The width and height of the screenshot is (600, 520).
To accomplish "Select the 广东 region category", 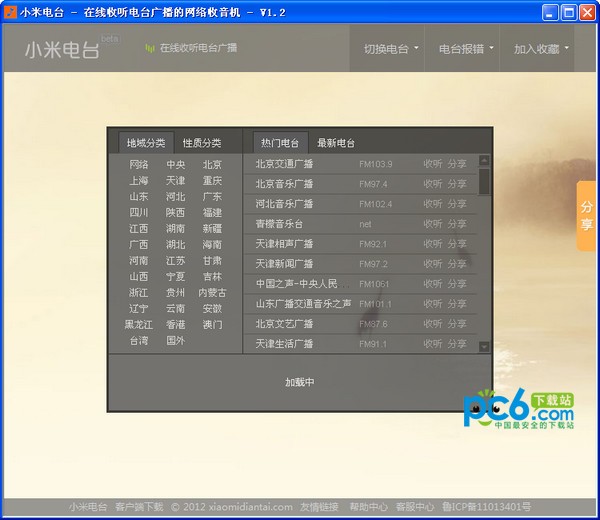I will point(212,197).
